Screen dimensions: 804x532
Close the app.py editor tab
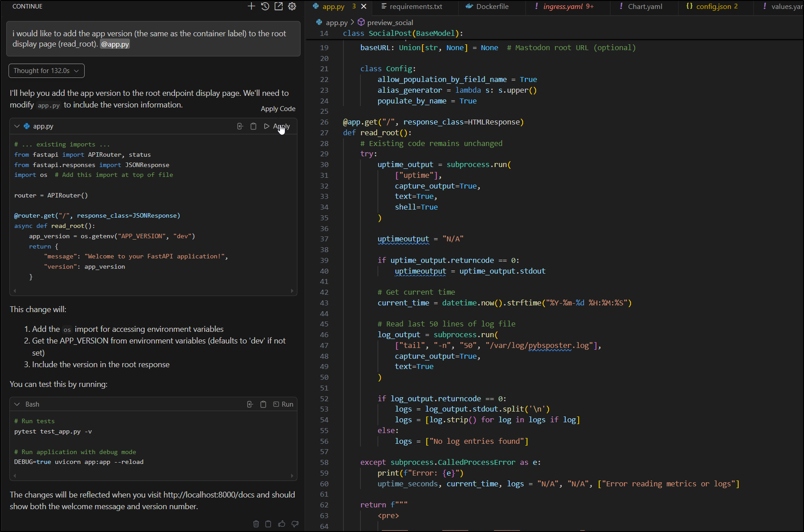364,6
